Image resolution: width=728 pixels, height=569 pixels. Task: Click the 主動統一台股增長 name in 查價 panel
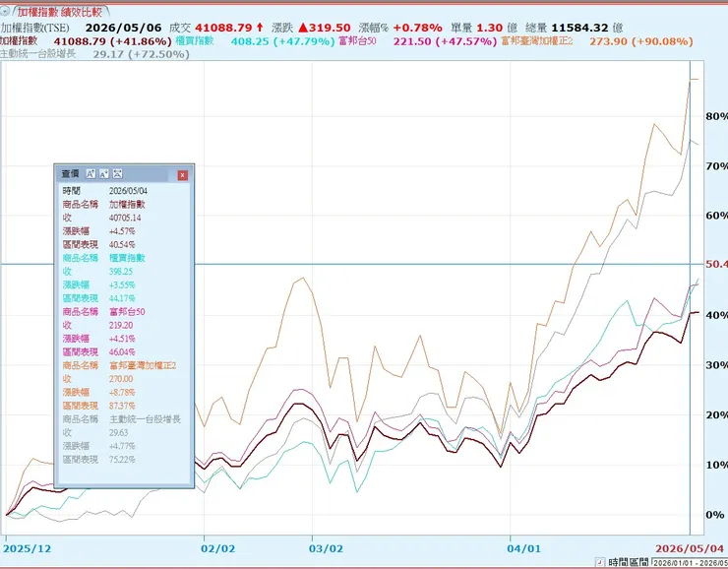145,419
